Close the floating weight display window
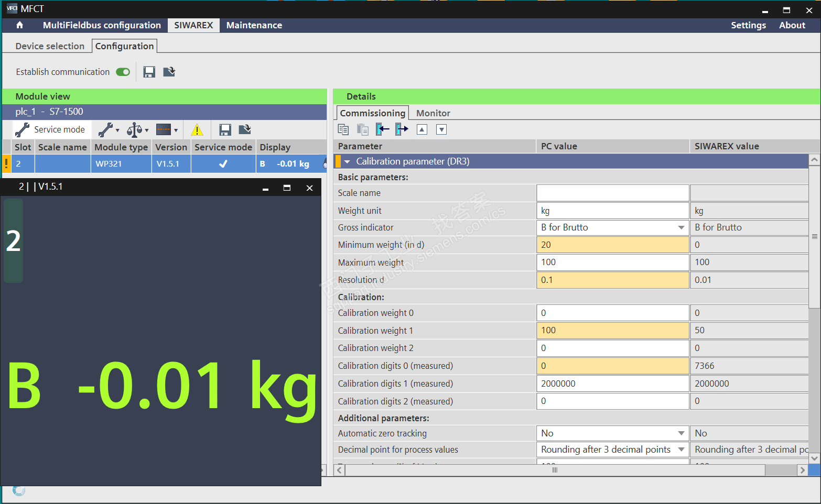 (x=309, y=188)
